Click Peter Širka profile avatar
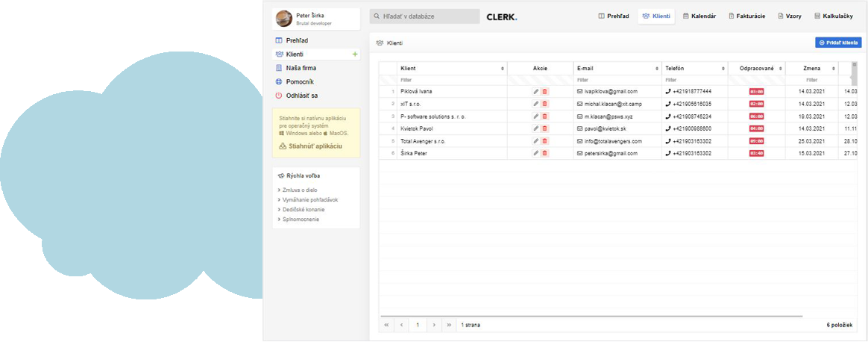Image resolution: width=868 pixels, height=342 pixels. pos(283,18)
